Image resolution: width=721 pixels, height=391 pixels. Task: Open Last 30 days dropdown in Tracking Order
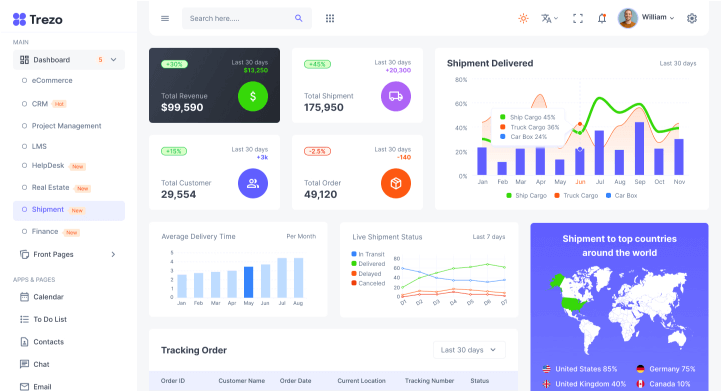pyautogui.click(x=469, y=350)
